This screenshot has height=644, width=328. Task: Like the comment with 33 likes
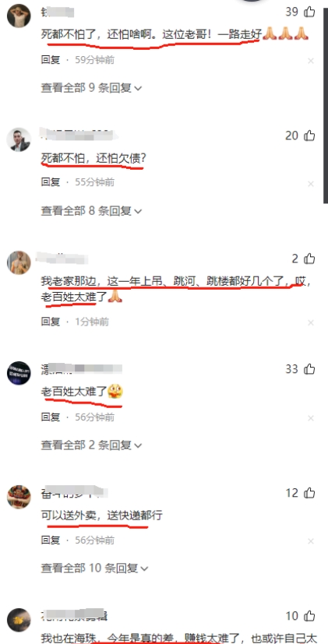tap(309, 369)
